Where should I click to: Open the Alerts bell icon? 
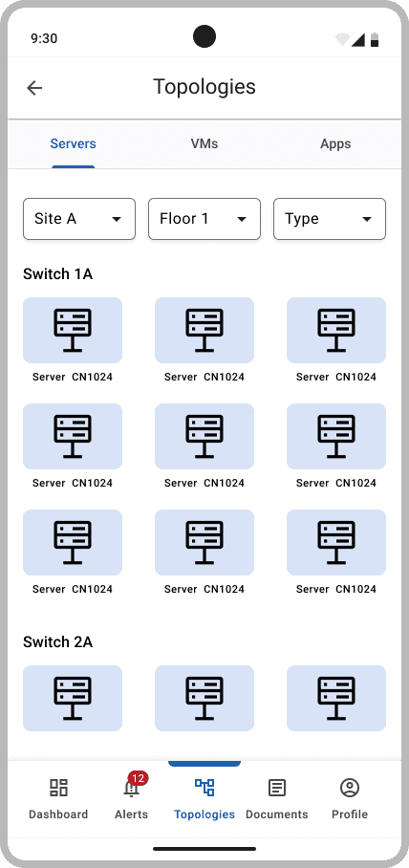(x=131, y=789)
